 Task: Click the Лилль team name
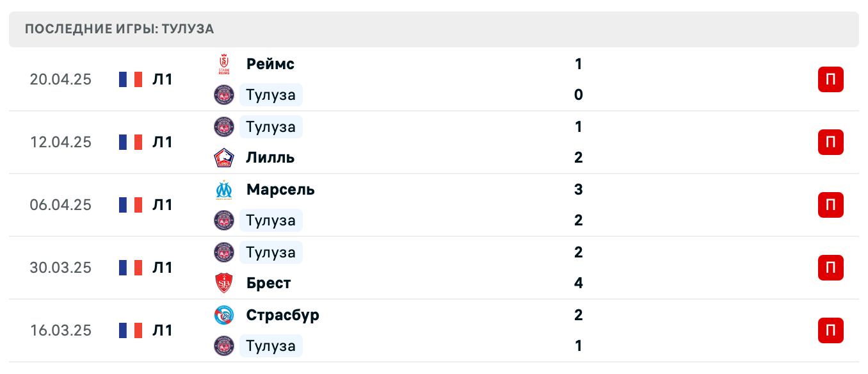pyautogui.click(x=269, y=158)
